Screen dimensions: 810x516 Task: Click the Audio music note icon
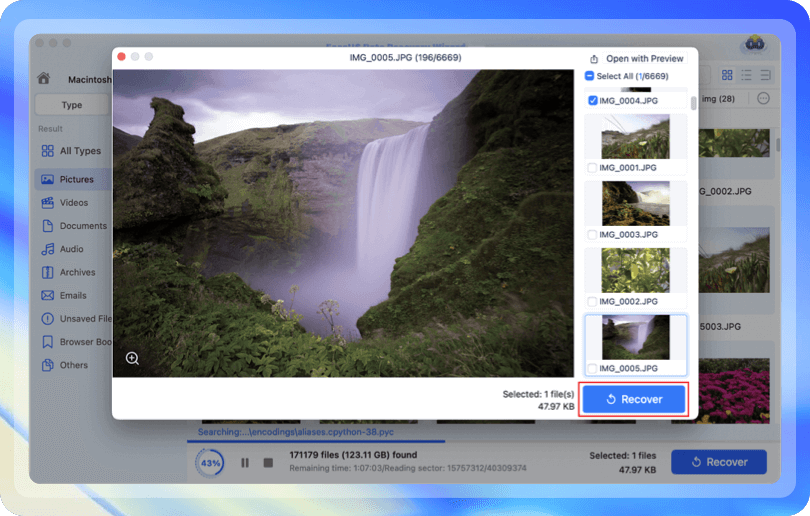point(48,249)
